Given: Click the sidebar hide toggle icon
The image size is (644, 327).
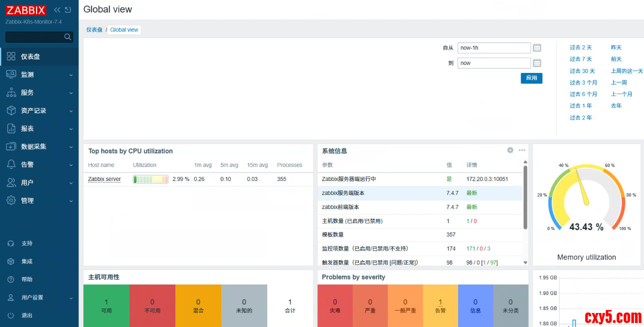Looking at the screenshot, I should pyautogui.click(x=68, y=10).
